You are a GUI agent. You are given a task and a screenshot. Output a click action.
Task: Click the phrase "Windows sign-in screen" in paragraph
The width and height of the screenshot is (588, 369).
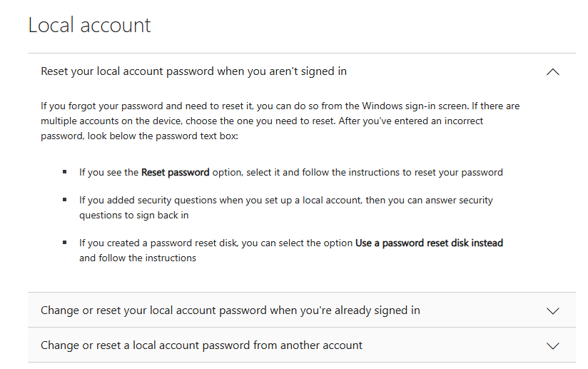pyautogui.click(x=415, y=106)
